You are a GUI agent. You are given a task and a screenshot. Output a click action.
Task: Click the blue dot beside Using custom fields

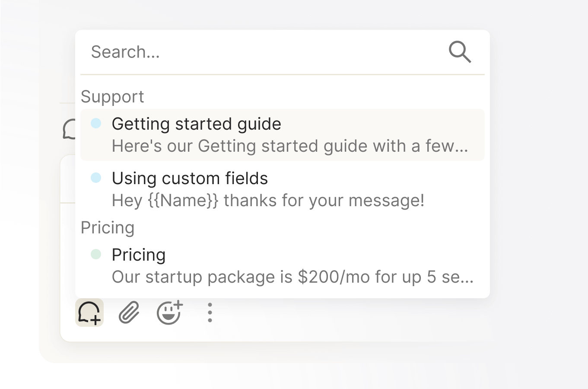click(x=96, y=178)
